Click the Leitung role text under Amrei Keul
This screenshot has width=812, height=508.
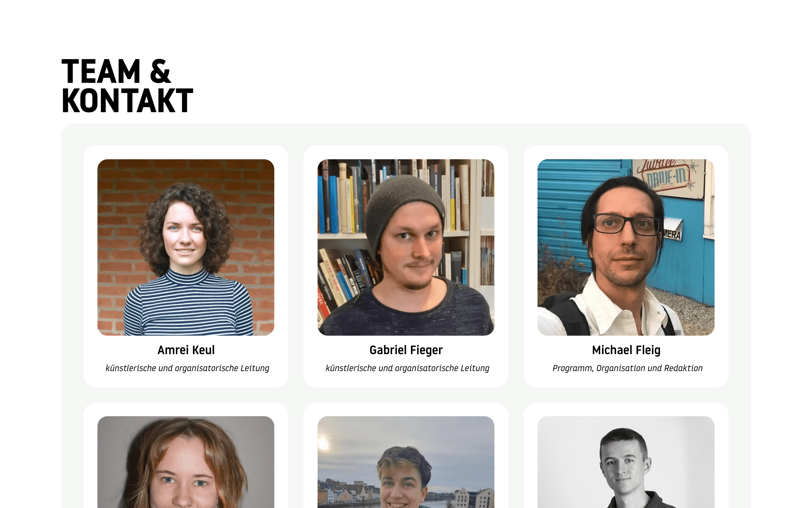click(x=187, y=368)
